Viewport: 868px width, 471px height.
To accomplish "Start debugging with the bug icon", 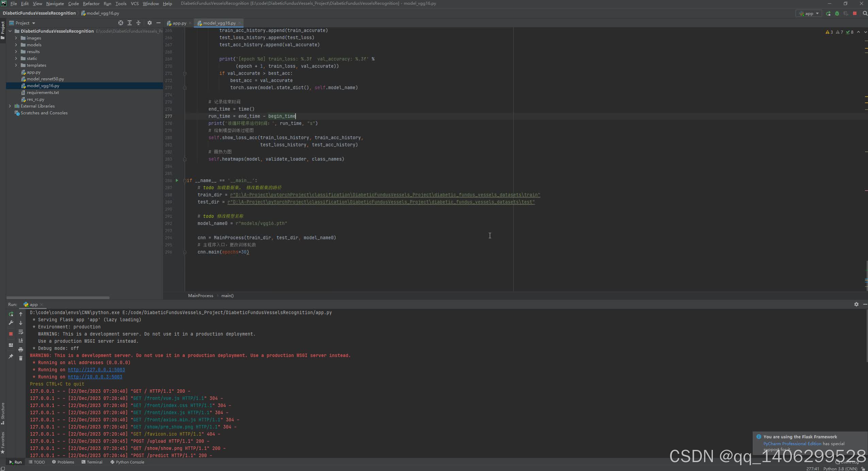I will (x=837, y=13).
